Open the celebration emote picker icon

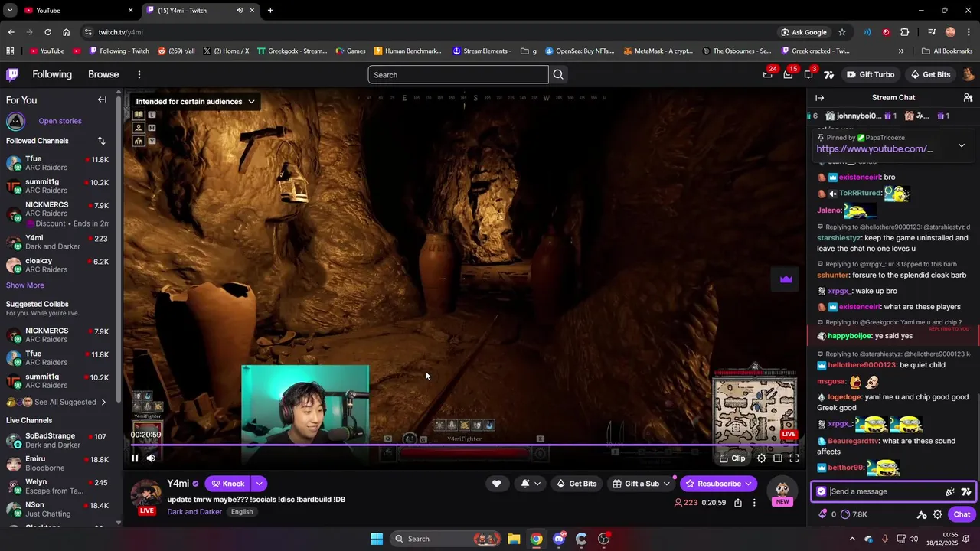(950, 492)
